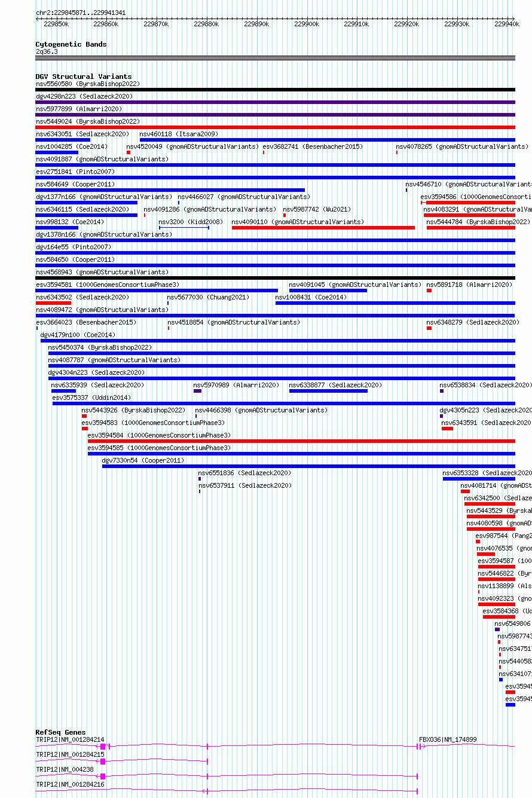Click the esv3664023 (Besenbacher2015) label
532x798 pixels.
pos(86,322)
